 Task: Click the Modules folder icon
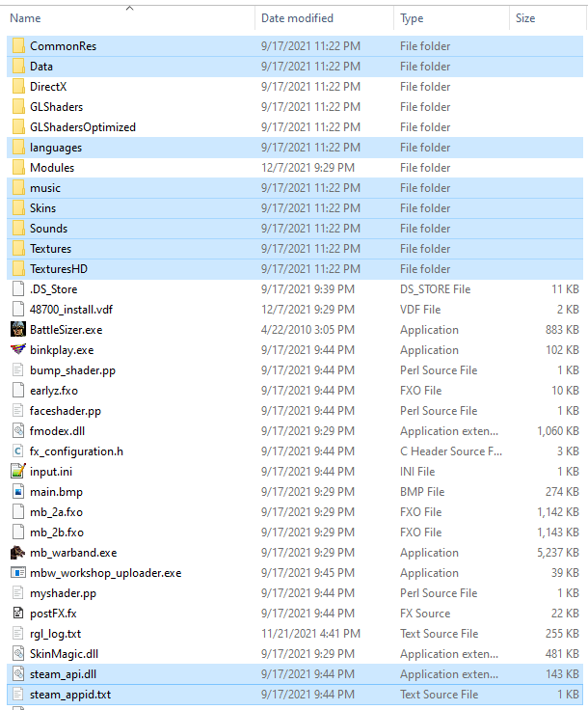[18, 168]
